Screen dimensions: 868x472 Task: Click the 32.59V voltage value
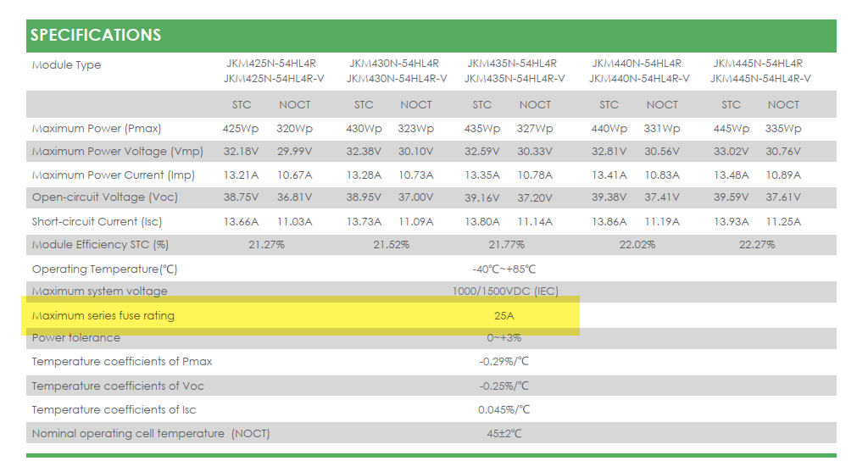click(x=482, y=151)
